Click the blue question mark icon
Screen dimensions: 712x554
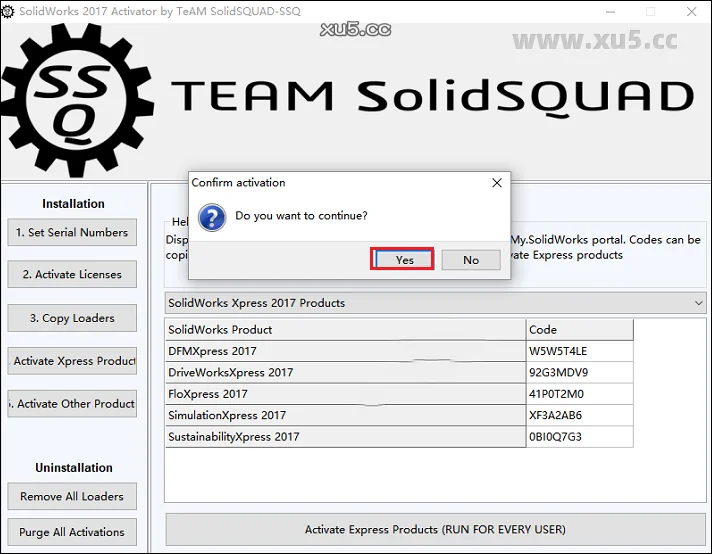tap(211, 217)
